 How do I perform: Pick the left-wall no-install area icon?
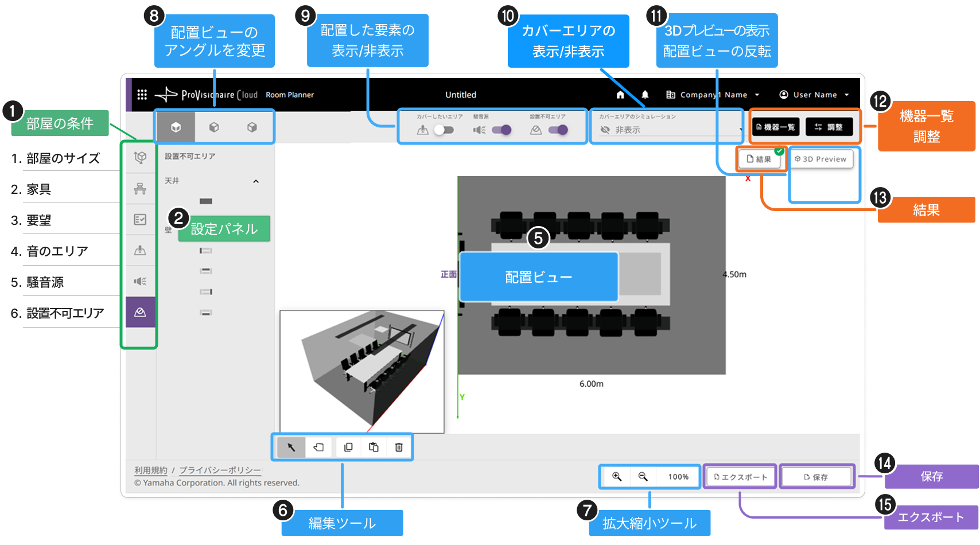[206, 251]
